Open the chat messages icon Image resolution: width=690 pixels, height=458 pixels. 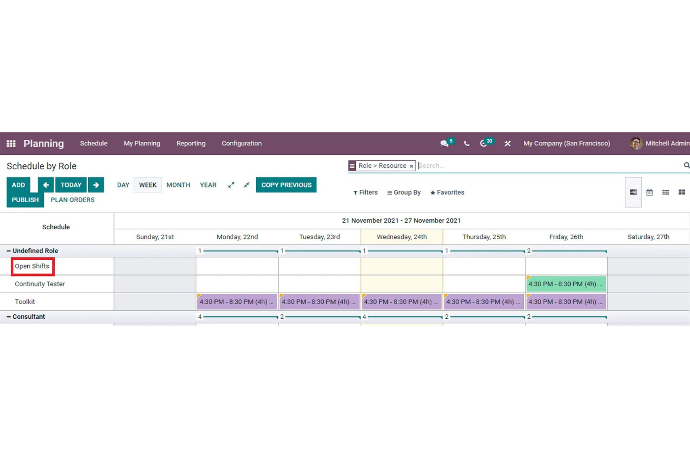[x=445, y=144]
